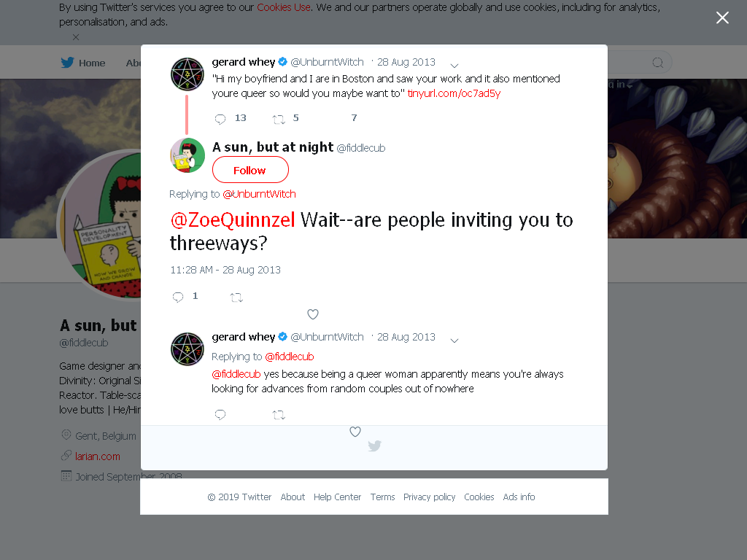The width and height of the screenshot is (747, 560).
Task: Open the tinyurl.com/oc7ad5y link
Action: tap(454, 93)
